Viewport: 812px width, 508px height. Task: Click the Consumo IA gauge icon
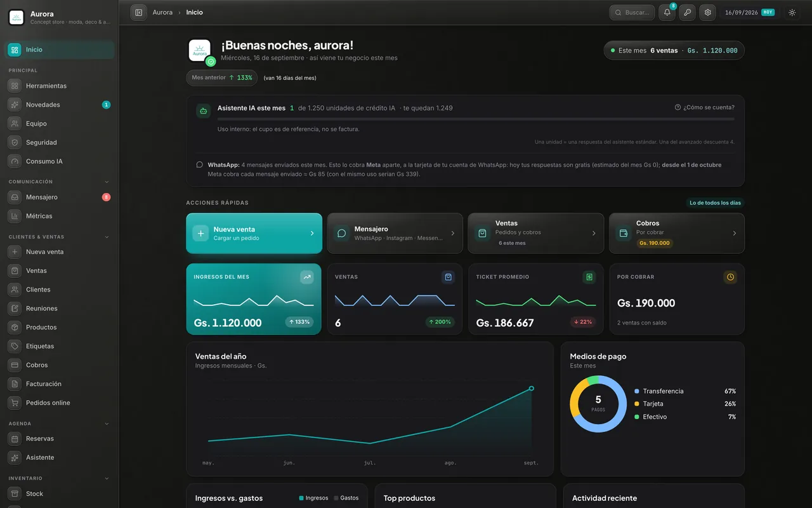(x=15, y=161)
